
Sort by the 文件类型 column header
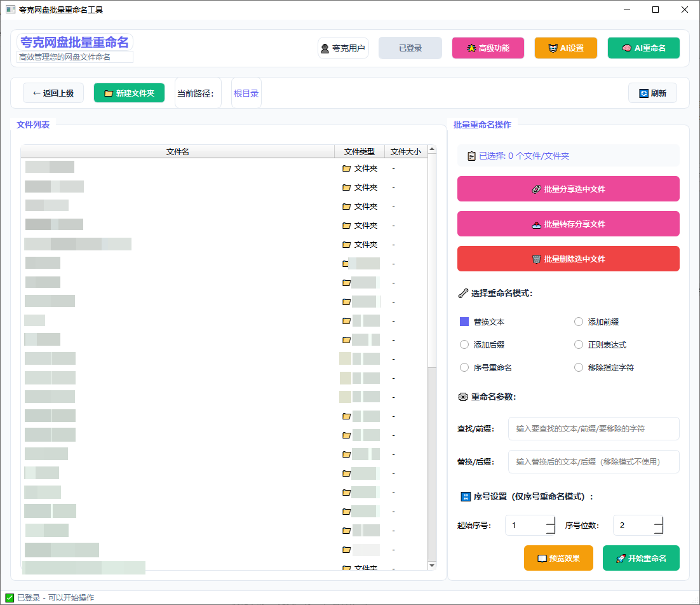point(359,151)
